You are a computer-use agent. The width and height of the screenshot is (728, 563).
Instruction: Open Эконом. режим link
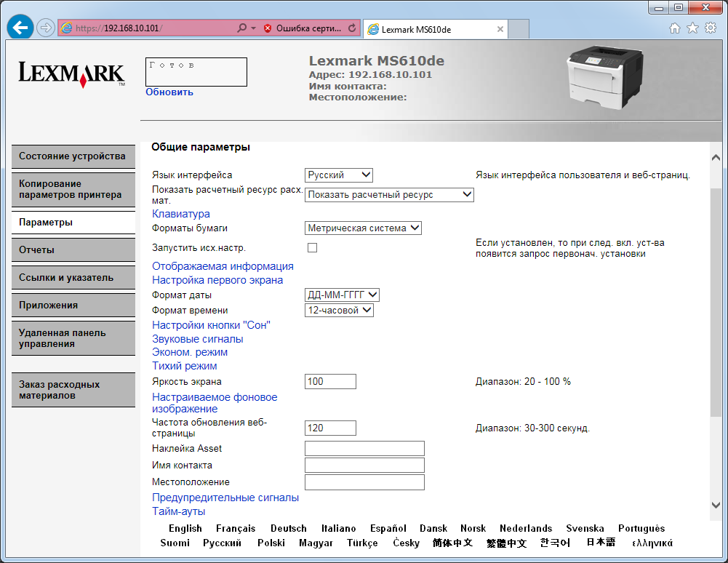click(x=190, y=352)
